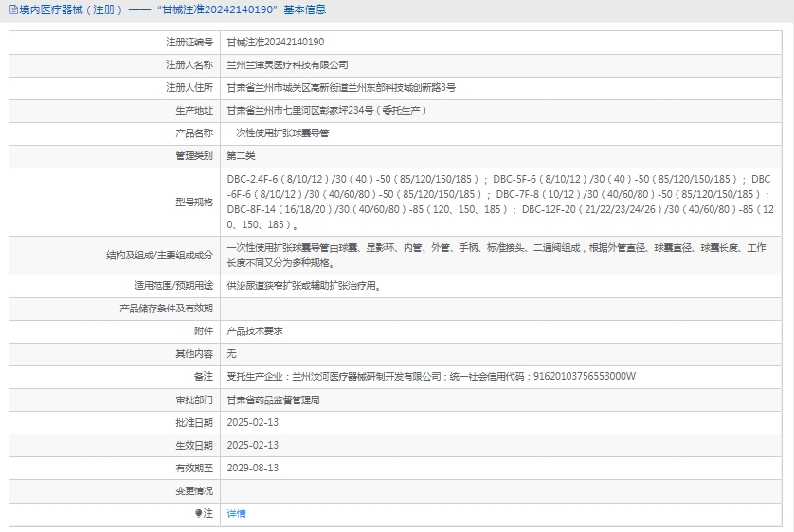
Task: Click registrant name 兰州兰津灵医疗科技有限公司
Action: 287,64
